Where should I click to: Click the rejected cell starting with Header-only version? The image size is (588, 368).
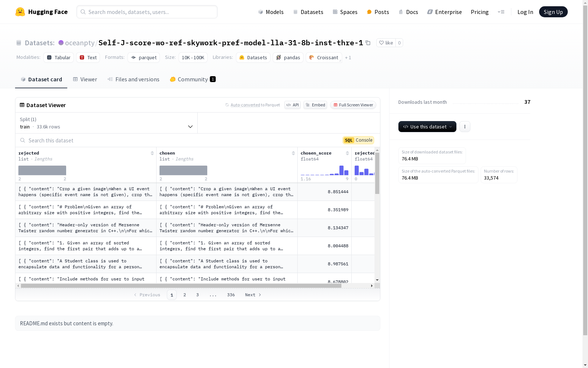(86, 228)
